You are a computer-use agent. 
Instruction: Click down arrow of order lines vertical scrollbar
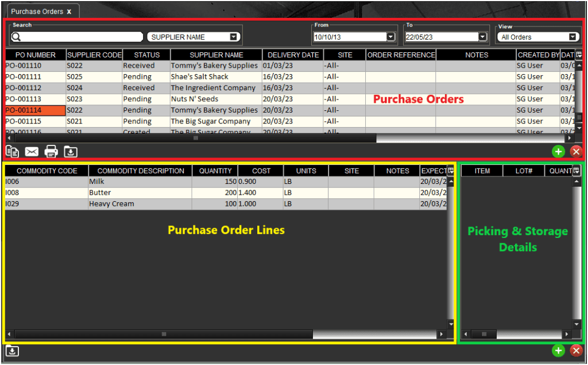click(x=451, y=324)
